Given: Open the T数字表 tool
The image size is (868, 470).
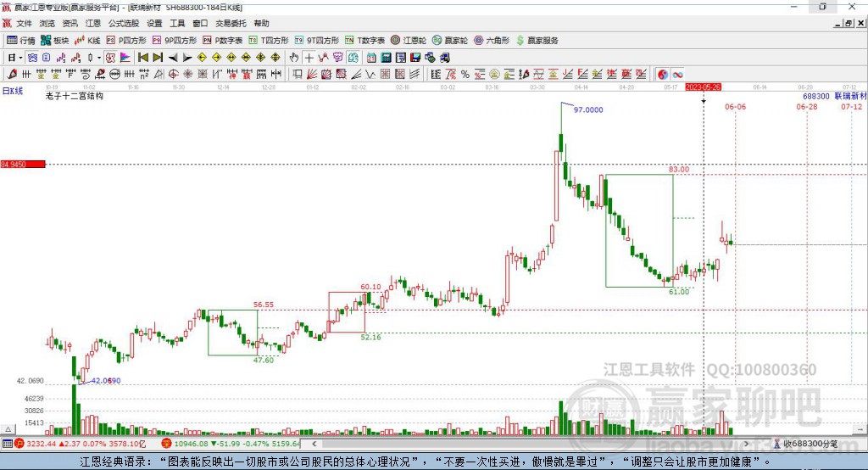Looking at the screenshot, I should click(x=364, y=41).
